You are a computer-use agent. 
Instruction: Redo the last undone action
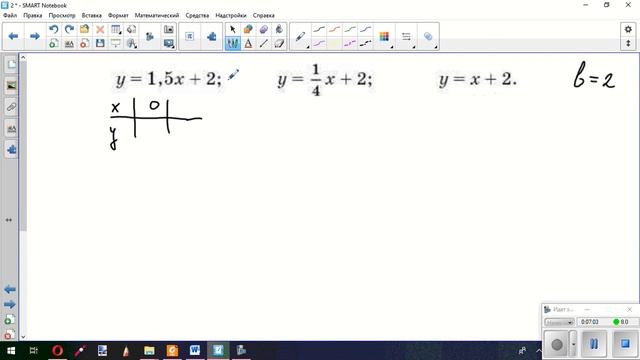69,29
